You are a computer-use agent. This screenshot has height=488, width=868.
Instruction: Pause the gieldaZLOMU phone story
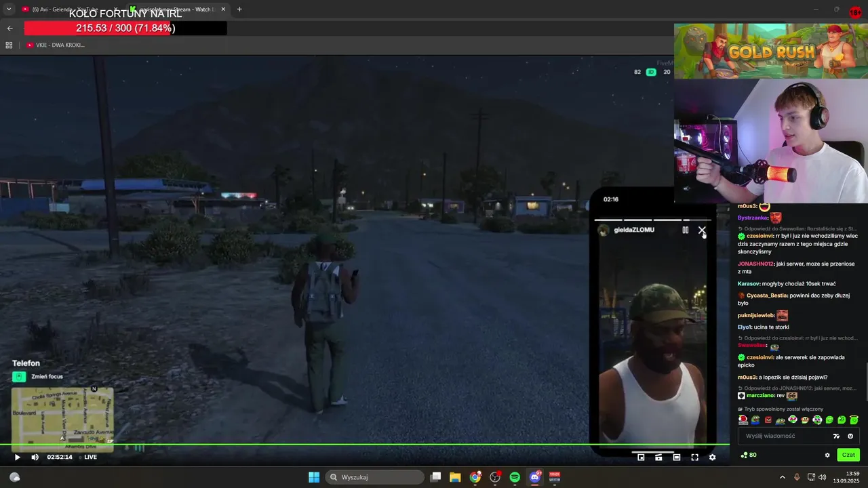click(685, 230)
